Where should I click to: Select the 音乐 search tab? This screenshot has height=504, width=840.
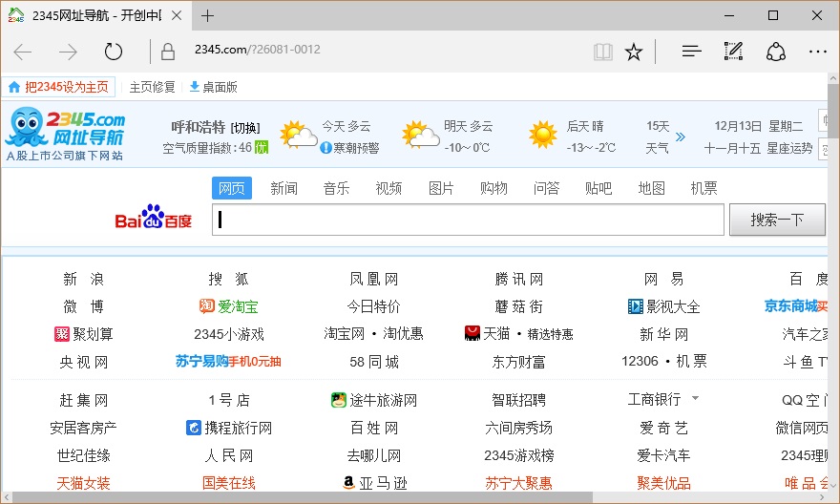click(336, 188)
